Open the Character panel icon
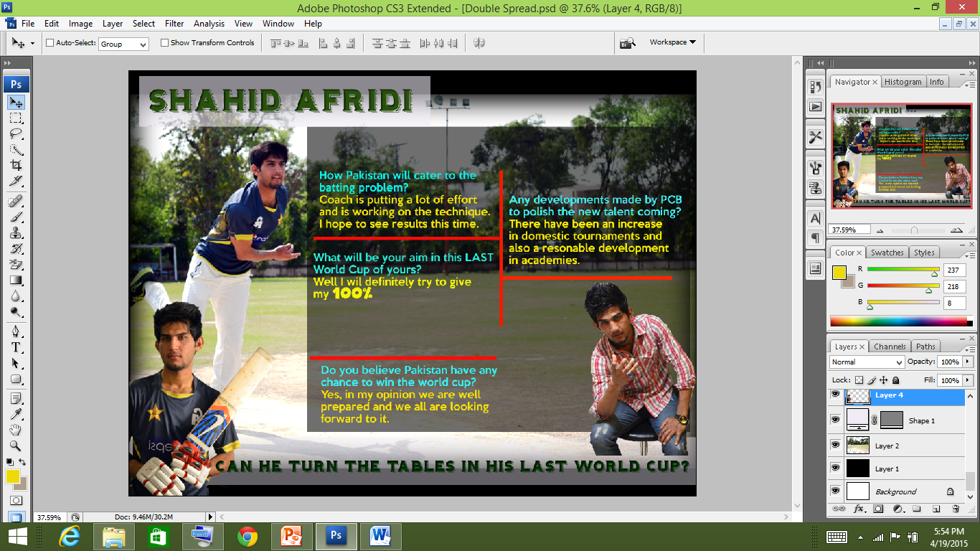 click(815, 218)
